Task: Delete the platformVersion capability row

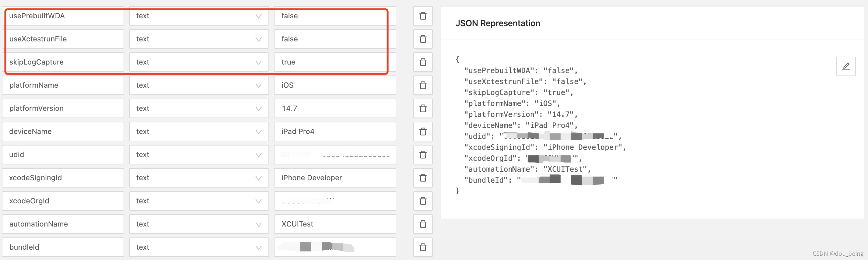Action: coord(423,108)
